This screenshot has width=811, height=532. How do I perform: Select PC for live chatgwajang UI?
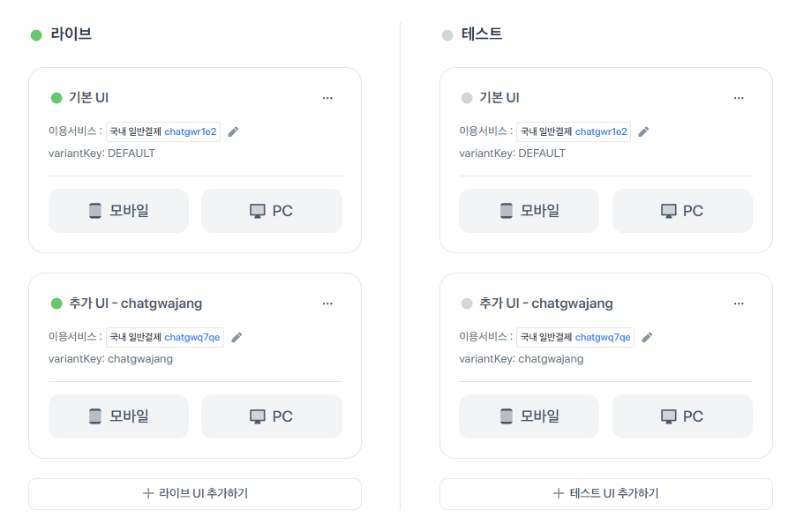click(272, 416)
